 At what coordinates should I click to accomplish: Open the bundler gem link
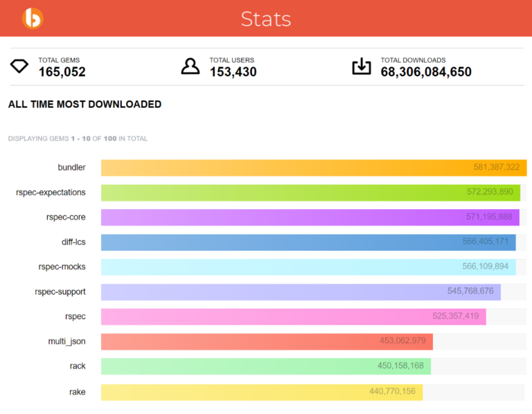tap(71, 168)
